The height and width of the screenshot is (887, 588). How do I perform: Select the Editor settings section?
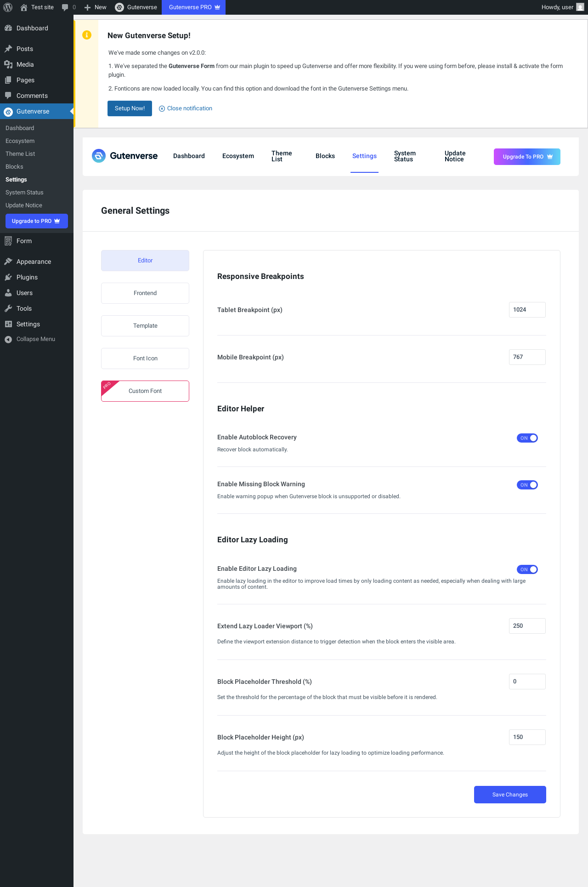145,261
